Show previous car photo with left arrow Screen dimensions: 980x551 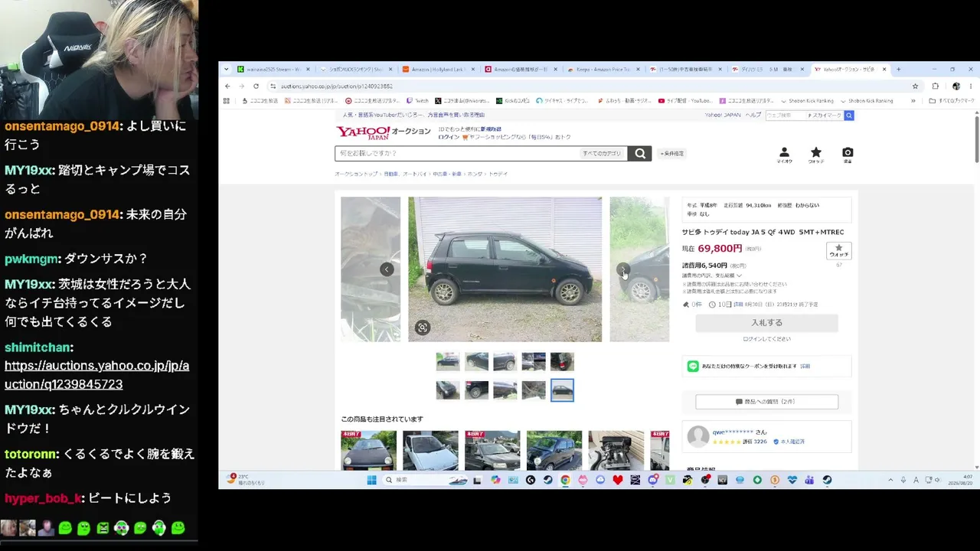click(387, 269)
